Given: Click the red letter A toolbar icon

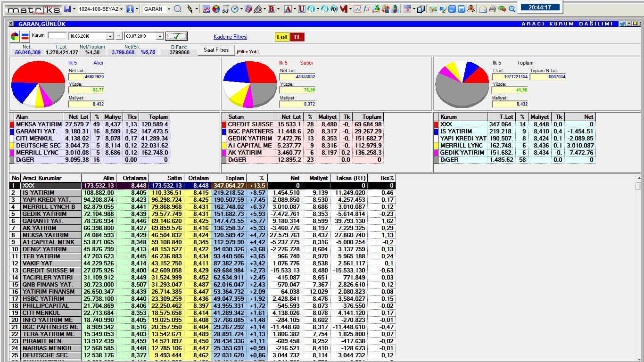Looking at the screenshot, I should (288, 9).
